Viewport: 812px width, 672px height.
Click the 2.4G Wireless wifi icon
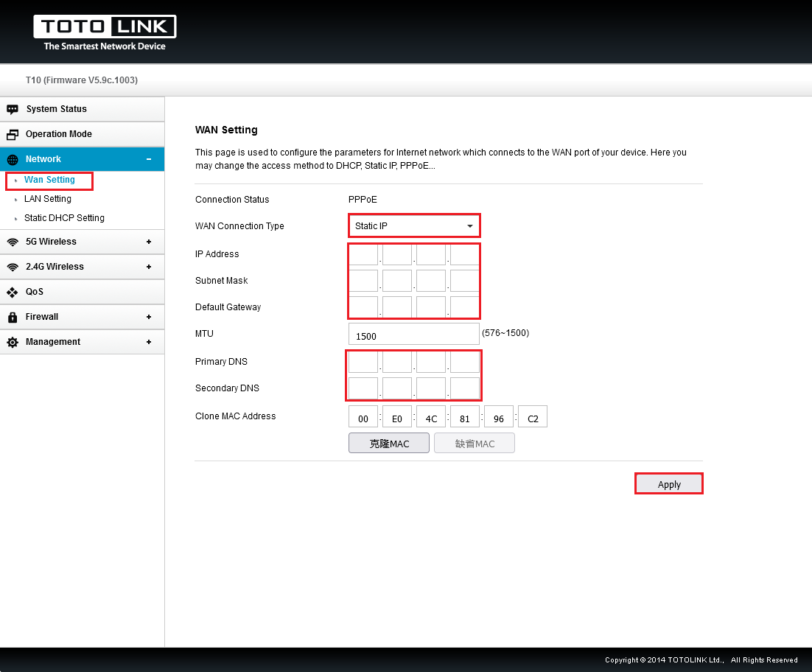[x=13, y=267]
